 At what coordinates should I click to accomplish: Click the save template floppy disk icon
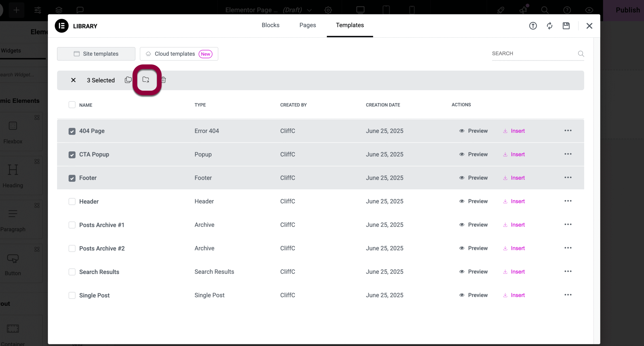click(x=566, y=26)
